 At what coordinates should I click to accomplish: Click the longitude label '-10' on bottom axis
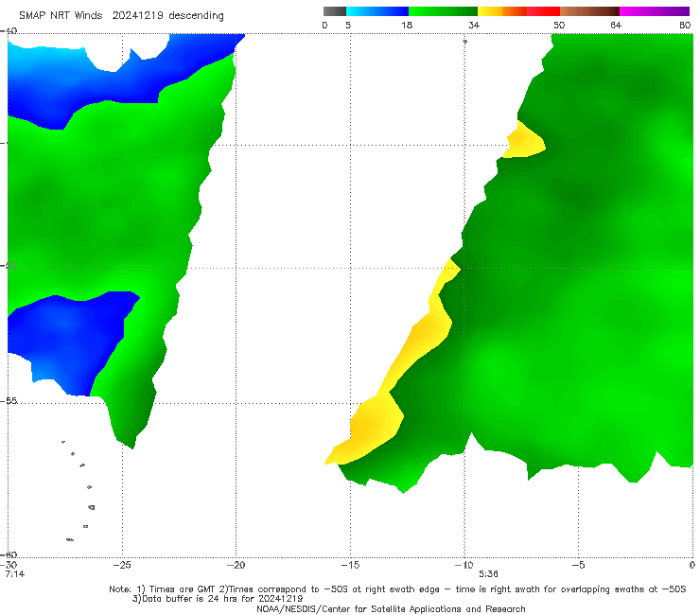pos(464,565)
